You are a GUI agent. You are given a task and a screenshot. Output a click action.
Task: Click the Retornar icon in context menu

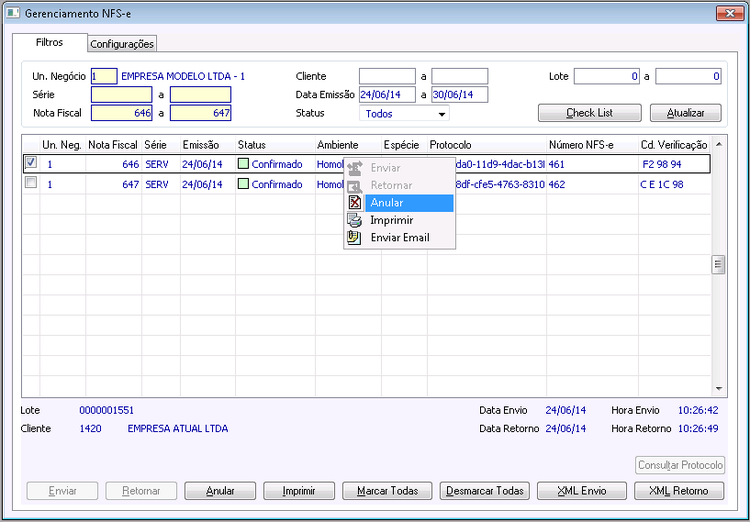pyautogui.click(x=354, y=186)
